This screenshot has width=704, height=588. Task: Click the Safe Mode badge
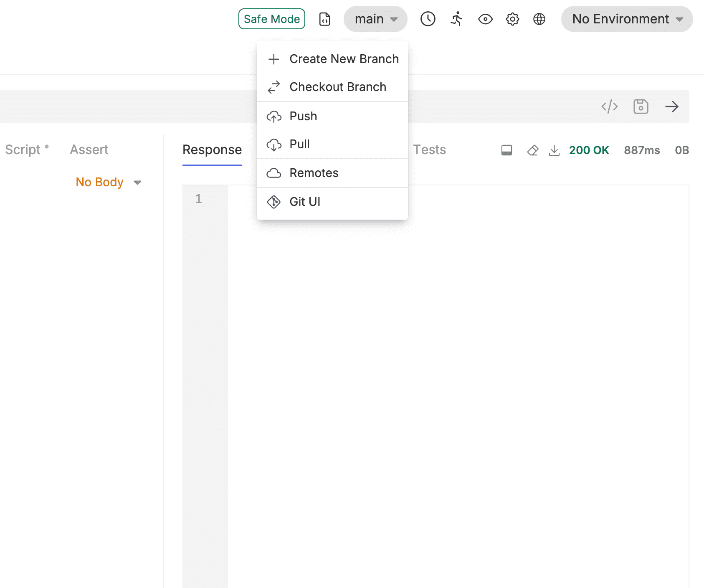point(272,19)
